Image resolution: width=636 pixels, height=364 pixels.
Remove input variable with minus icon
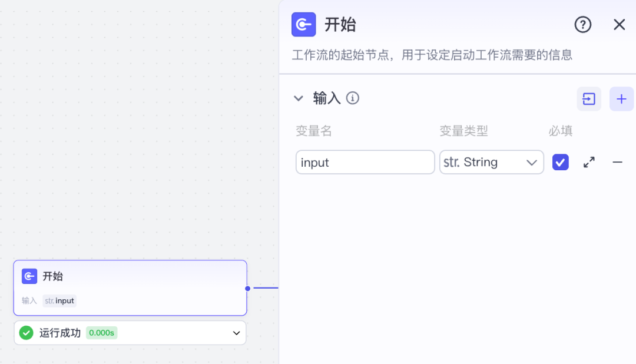point(617,162)
